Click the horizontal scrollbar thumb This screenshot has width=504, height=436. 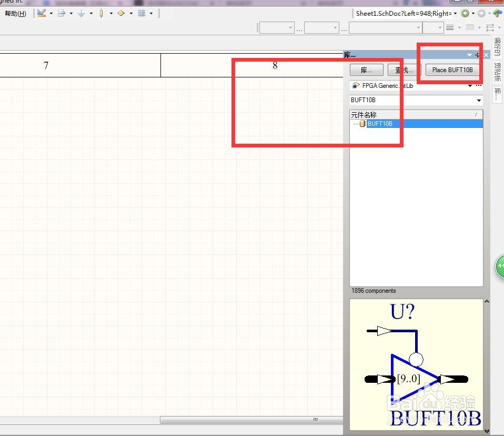click(x=251, y=420)
